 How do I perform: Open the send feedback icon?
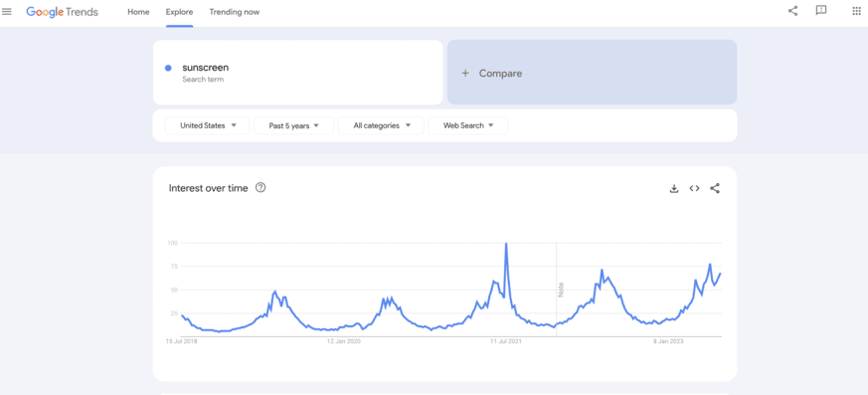point(821,11)
